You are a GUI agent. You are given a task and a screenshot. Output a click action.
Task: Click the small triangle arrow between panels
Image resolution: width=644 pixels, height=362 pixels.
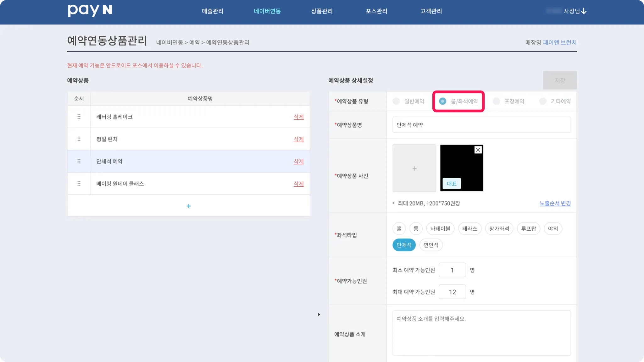[319, 314]
